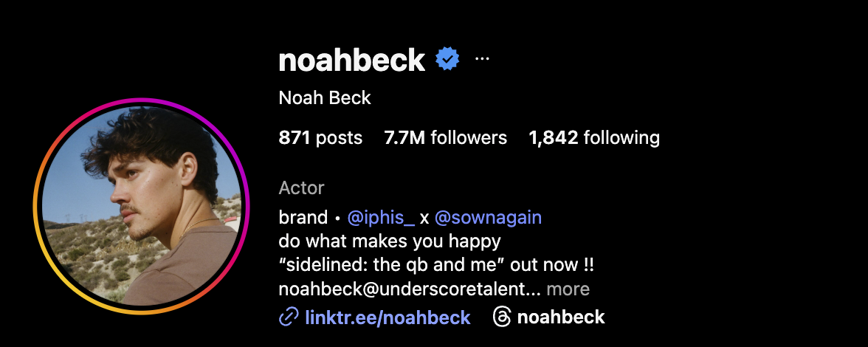The width and height of the screenshot is (868, 347).
Task: Click the Noah Beck display name
Action: coord(325,97)
